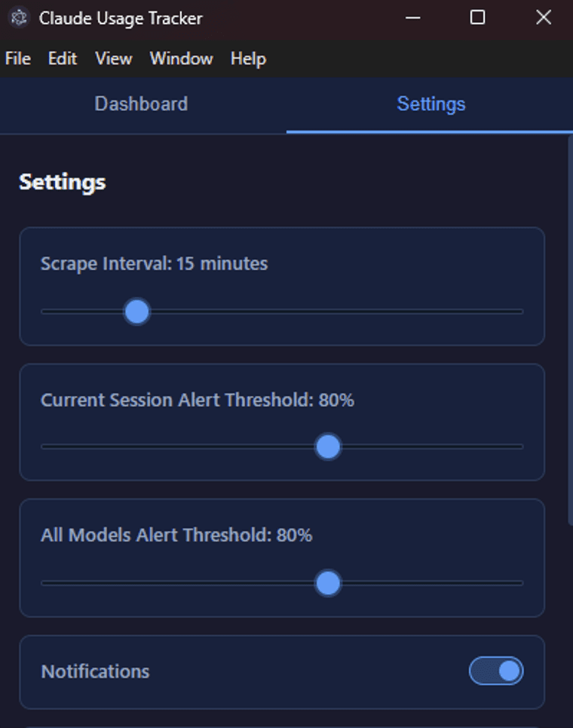This screenshot has width=573, height=728.
Task: Click the Claude Usage Tracker app icon
Action: click(19, 17)
